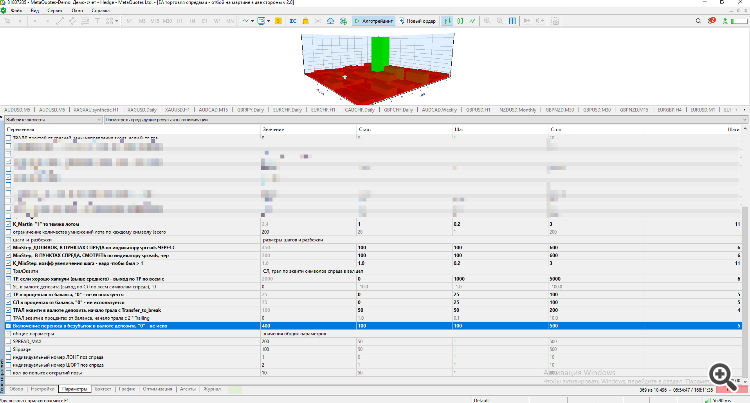Open the Agents (Агенты) tab
This screenshot has height=403, width=750.
pos(188,390)
